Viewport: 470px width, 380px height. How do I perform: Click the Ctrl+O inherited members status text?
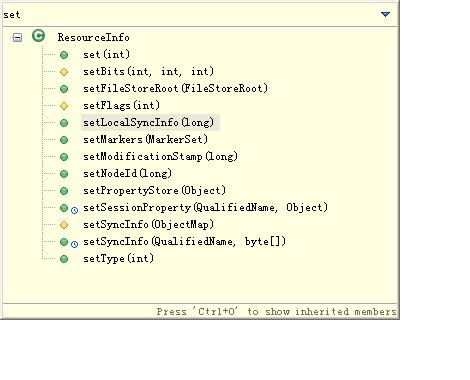click(x=277, y=312)
